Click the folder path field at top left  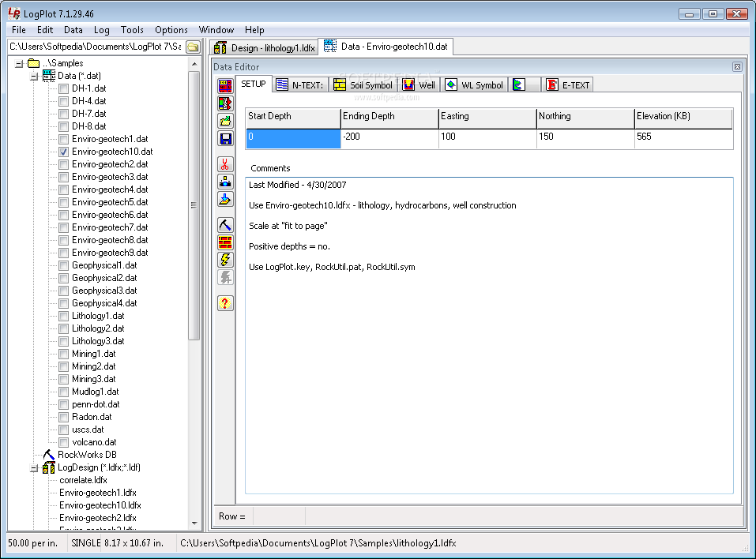point(96,47)
